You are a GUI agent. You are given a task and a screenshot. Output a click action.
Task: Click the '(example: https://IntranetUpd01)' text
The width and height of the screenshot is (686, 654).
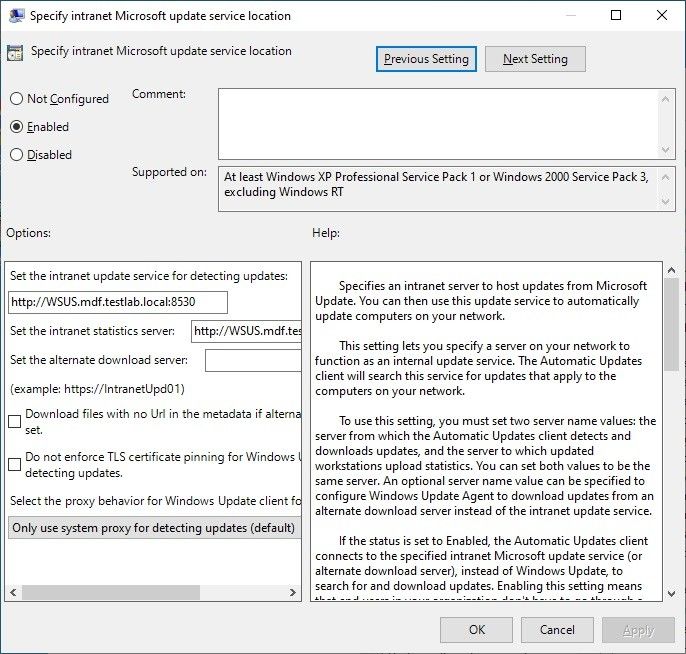pyautogui.click(x=97, y=389)
